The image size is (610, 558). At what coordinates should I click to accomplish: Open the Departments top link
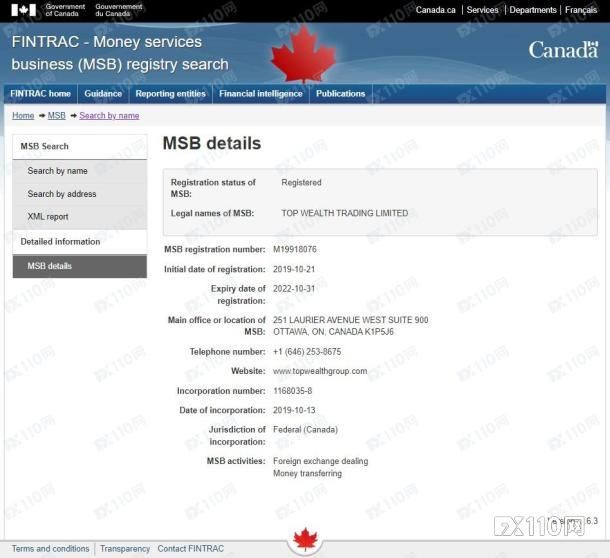pos(532,10)
